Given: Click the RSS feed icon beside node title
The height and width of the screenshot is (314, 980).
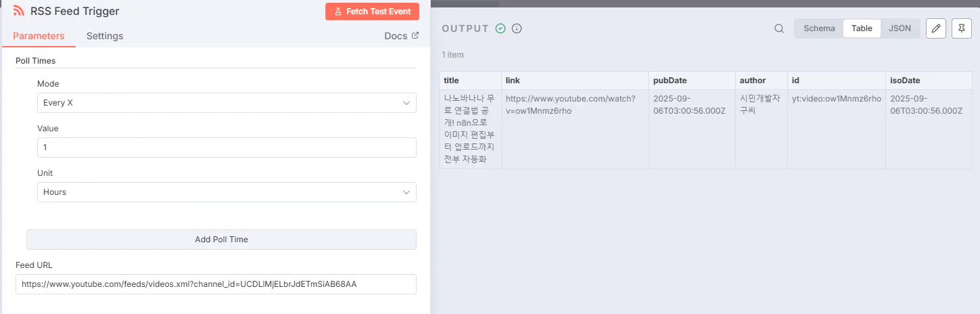Looking at the screenshot, I should point(19,11).
